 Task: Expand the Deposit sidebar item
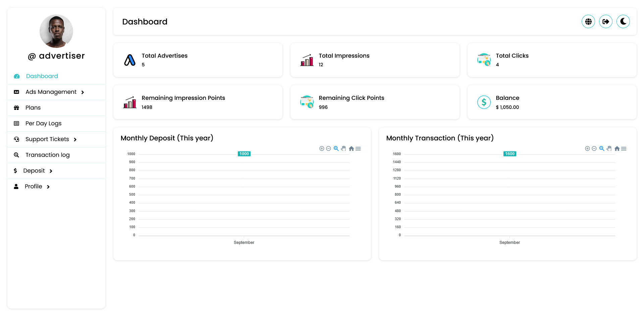[51, 171]
